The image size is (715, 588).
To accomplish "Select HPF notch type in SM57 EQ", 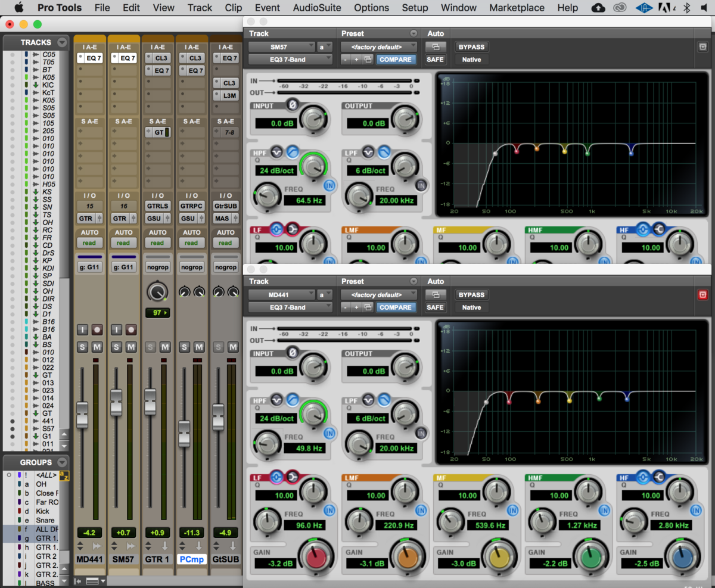I will click(x=277, y=153).
